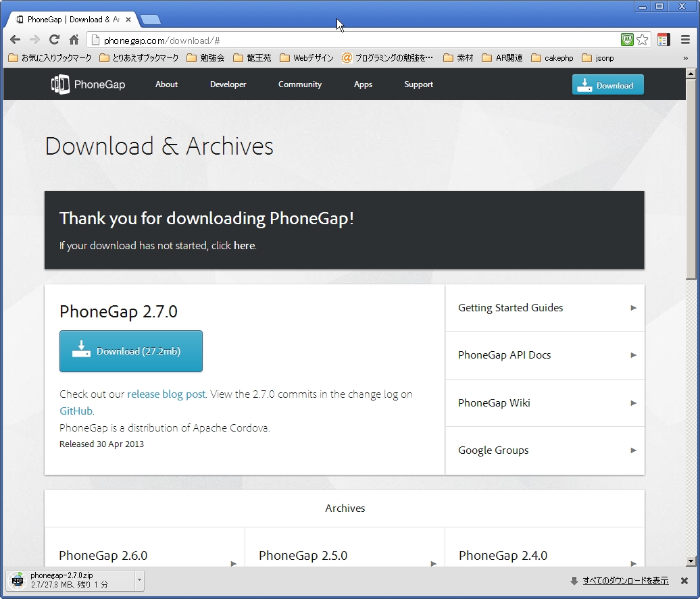Close the downloads bar with X

click(684, 581)
